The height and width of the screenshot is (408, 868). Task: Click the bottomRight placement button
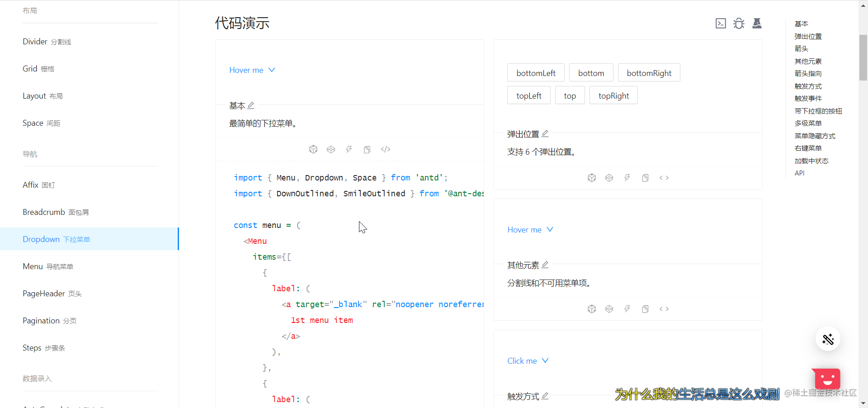649,73
